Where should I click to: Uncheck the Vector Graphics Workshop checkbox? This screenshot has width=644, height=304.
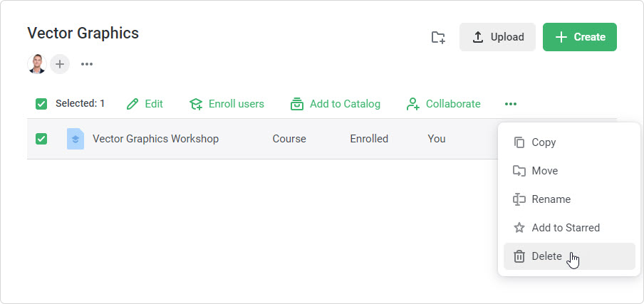41,139
